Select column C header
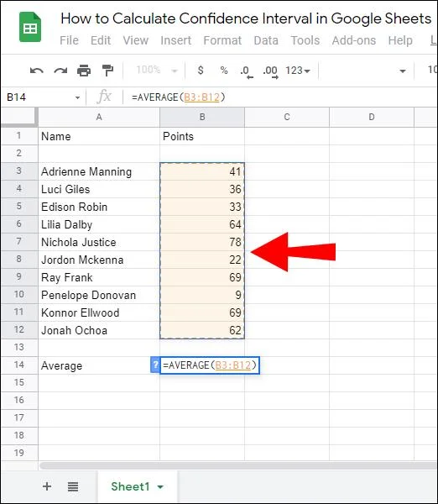Image resolution: width=438 pixels, height=504 pixels. (x=287, y=117)
